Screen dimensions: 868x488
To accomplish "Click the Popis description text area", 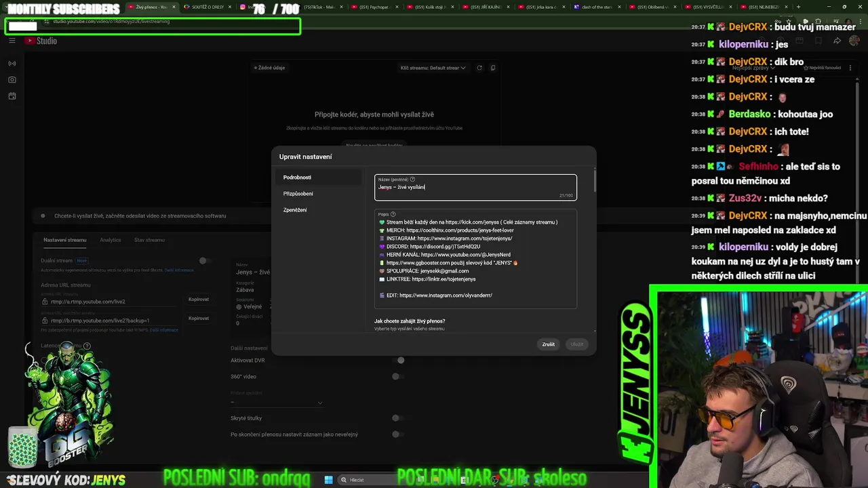I will [x=475, y=259].
